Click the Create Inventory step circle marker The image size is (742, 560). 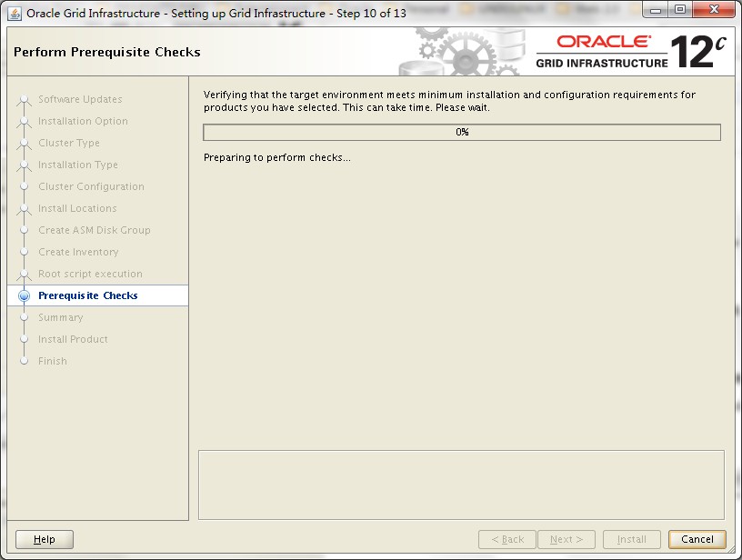click(25, 252)
